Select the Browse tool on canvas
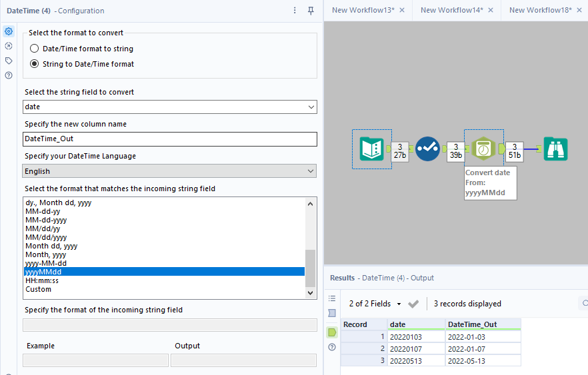This screenshot has width=588, height=375. click(555, 149)
